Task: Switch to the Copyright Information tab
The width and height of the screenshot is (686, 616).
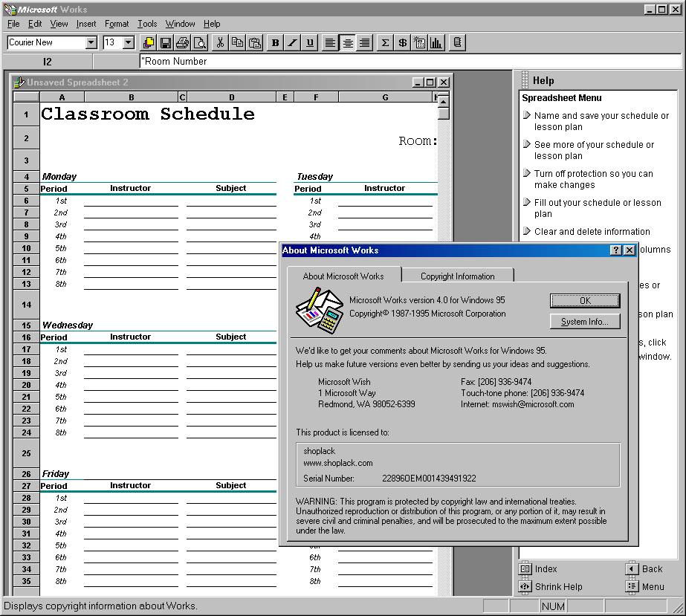Action: (458, 276)
